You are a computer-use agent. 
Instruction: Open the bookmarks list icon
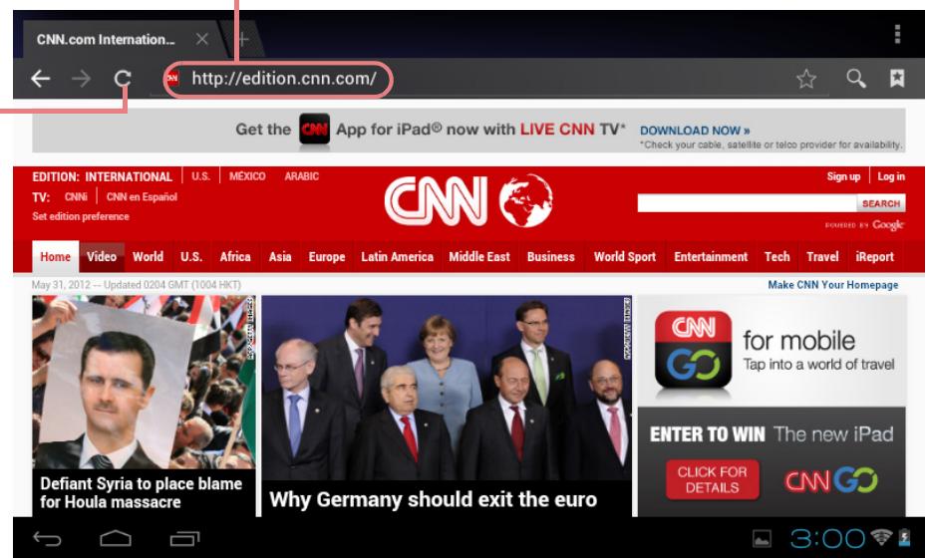[897, 78]
